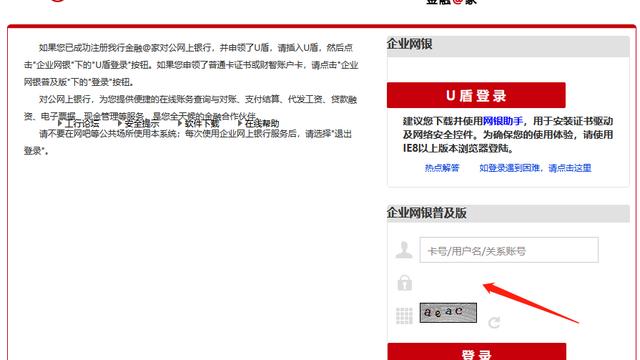Click the user silhouette icon
The width and height of the screenshot is (640, 360).
coord(404,250)
